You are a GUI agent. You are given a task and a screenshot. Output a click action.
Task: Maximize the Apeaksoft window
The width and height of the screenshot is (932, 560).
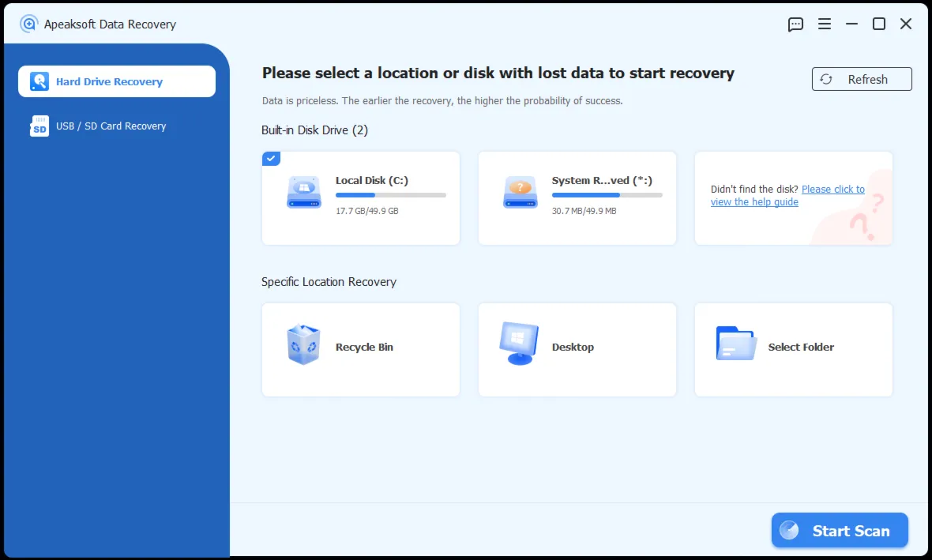[x=878, y=24]
